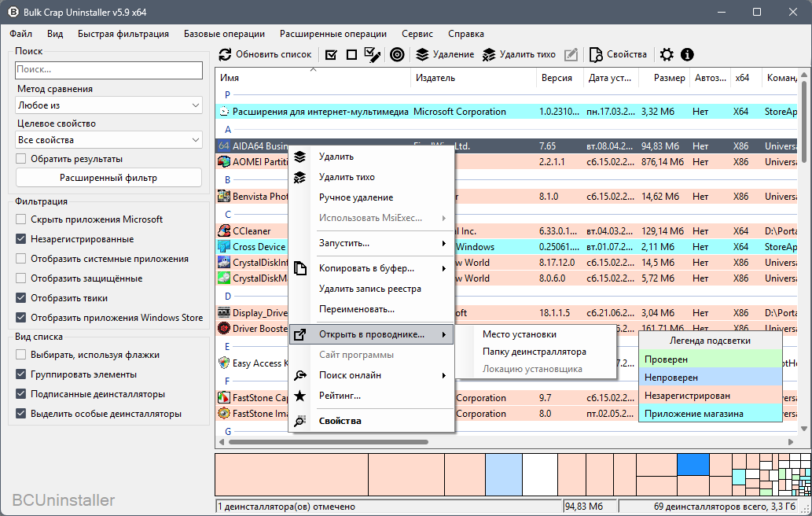Choose Удалить запись реестра in the context menu
The width and height of the screenshot is (812, 516).
(x=369, y=289)
